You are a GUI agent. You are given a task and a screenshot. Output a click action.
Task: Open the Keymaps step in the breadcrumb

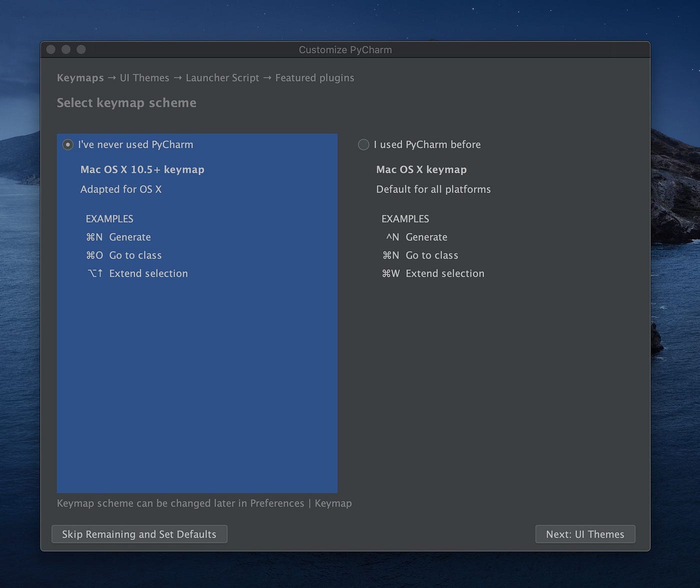point(80,78)
